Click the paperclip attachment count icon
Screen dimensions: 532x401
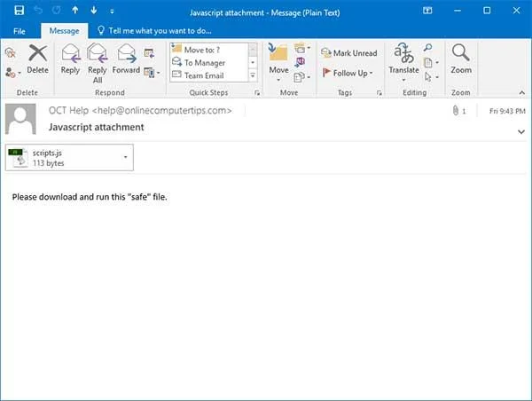(x=458, y=111)
